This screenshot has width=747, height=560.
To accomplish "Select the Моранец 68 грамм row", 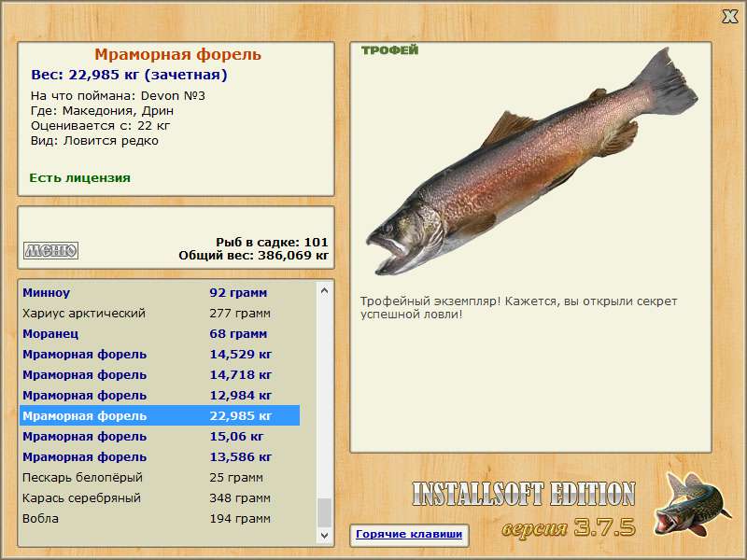I will [160, 334].
